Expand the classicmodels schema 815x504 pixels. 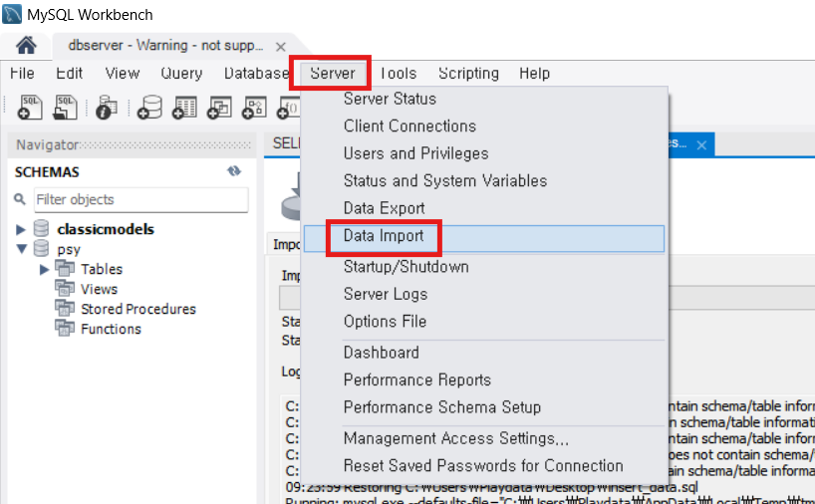[x=20, y=229]
